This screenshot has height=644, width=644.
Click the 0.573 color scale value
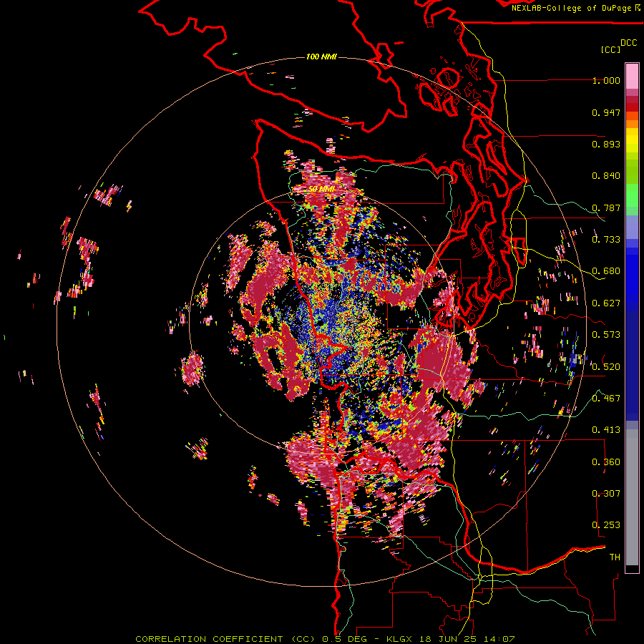606,335
